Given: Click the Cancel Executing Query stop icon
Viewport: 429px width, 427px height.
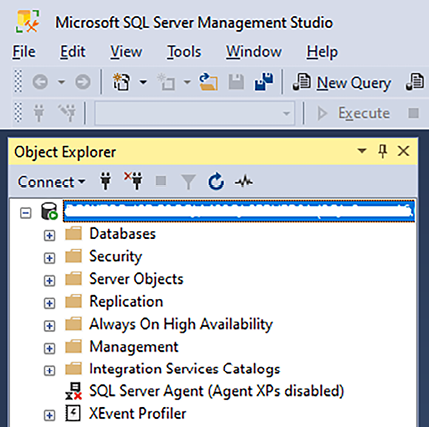Looking at the screenshot, I should [x=414, y=113].
